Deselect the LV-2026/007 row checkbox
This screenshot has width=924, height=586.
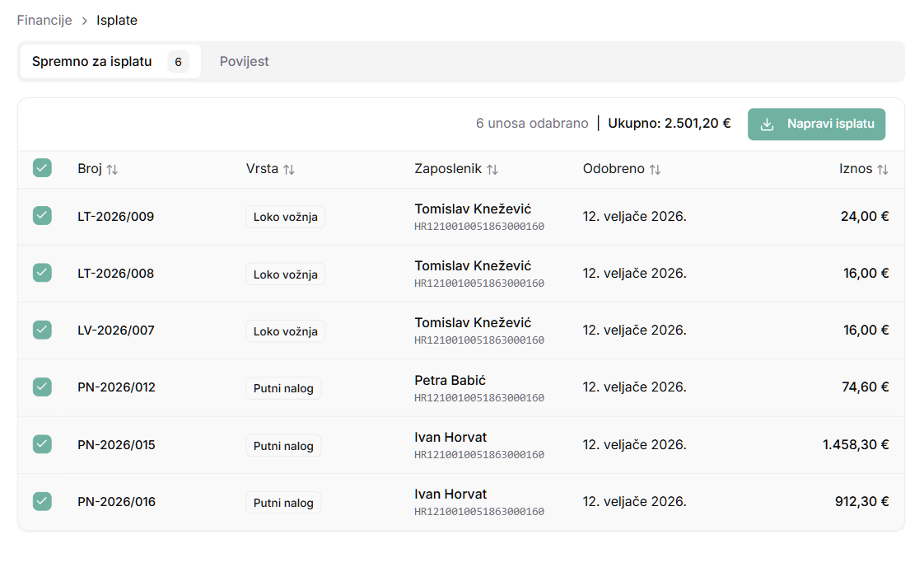click(x=42, y=330)
